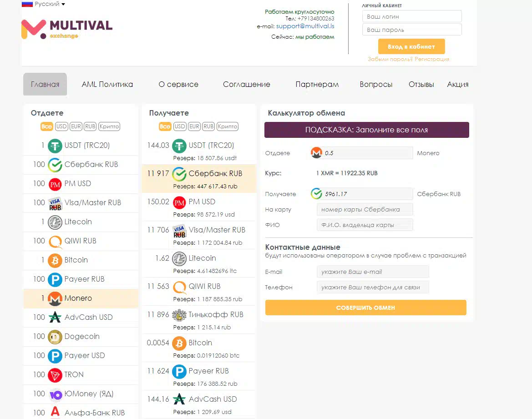Open the Отзывы tab
The image size is (532, 419).
[x=421, y=85]
